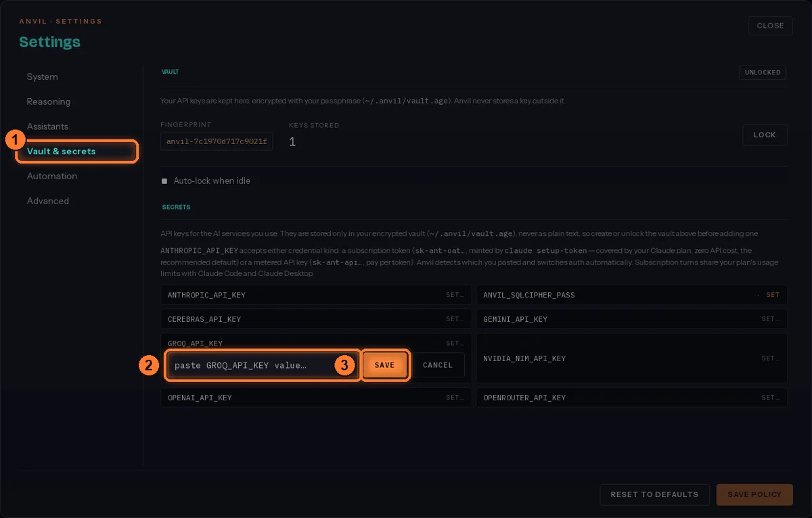Go to the Assistants section
Screen dimensions: 812x518
click(x=47, y=126)
